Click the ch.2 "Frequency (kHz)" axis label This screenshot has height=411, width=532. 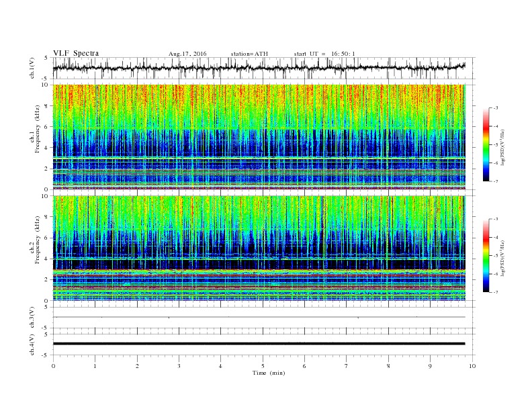tap(38, 240)
